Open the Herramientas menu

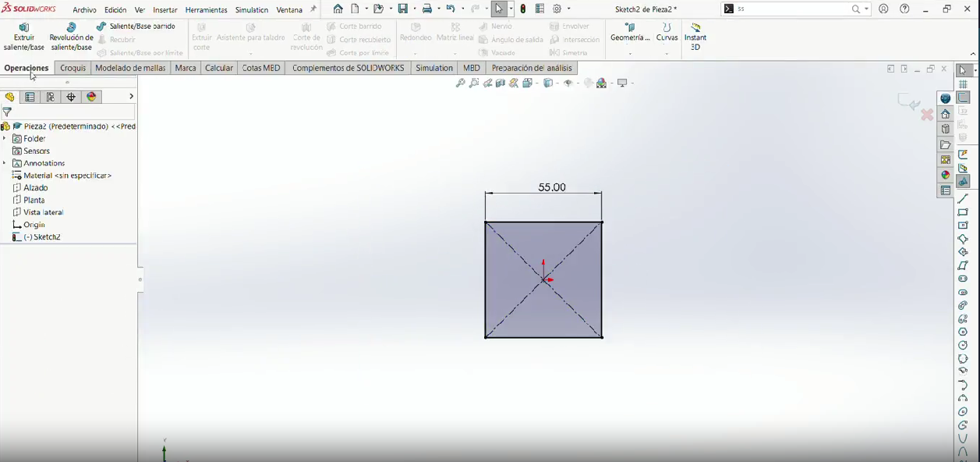tap(207, 10)
